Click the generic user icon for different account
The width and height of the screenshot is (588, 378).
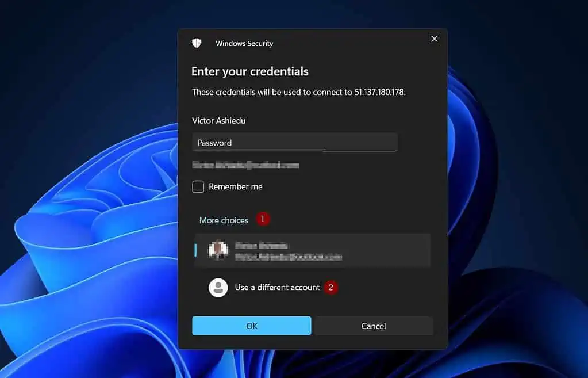coord(218,288)
